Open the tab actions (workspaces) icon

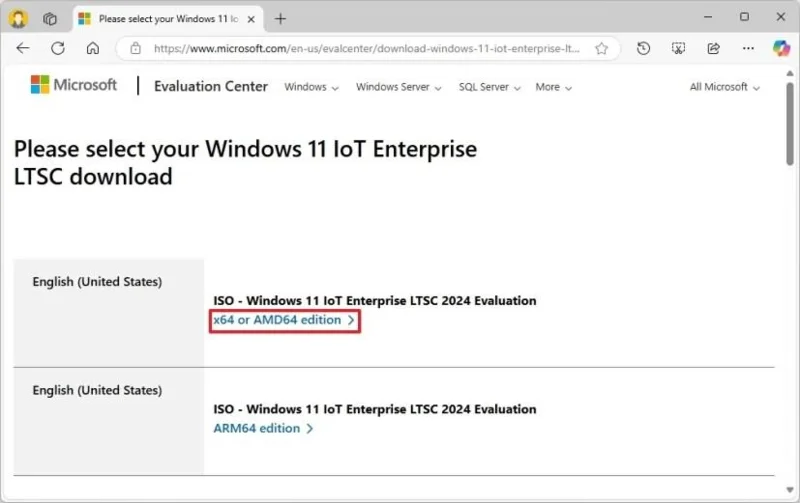49,19
